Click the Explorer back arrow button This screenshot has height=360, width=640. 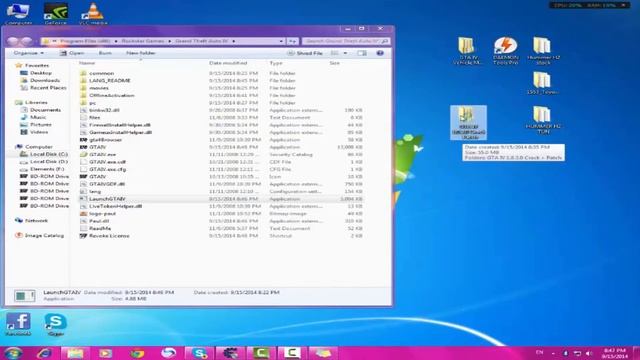[13, 41]
